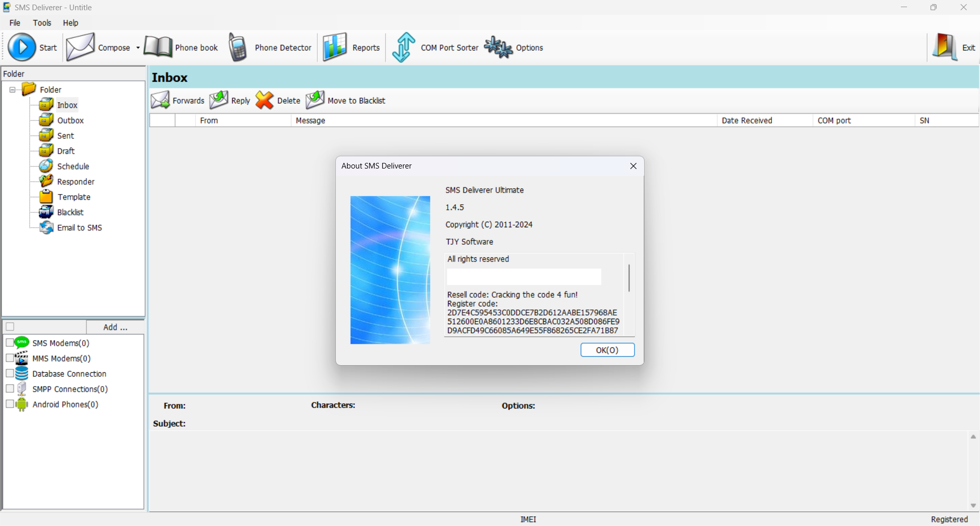
Task: Open the Reports chart icon
Action: point(335,47)
